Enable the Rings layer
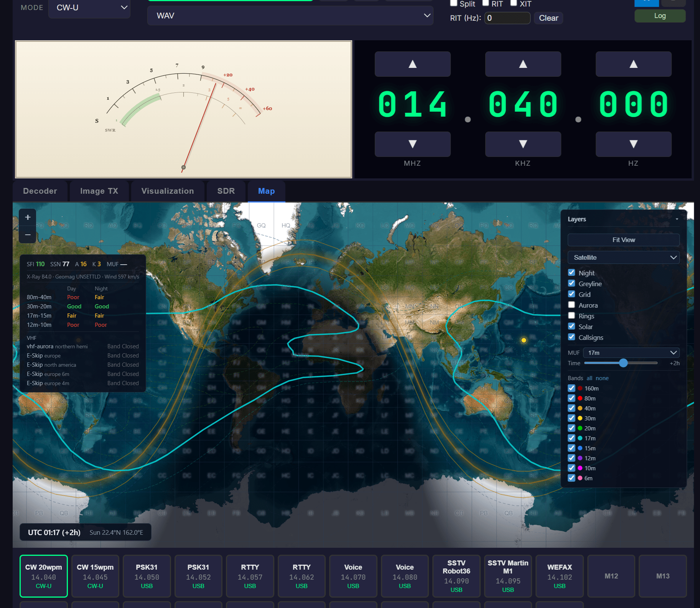Viewport: 700px width, 608px height. tap(572, 315)
